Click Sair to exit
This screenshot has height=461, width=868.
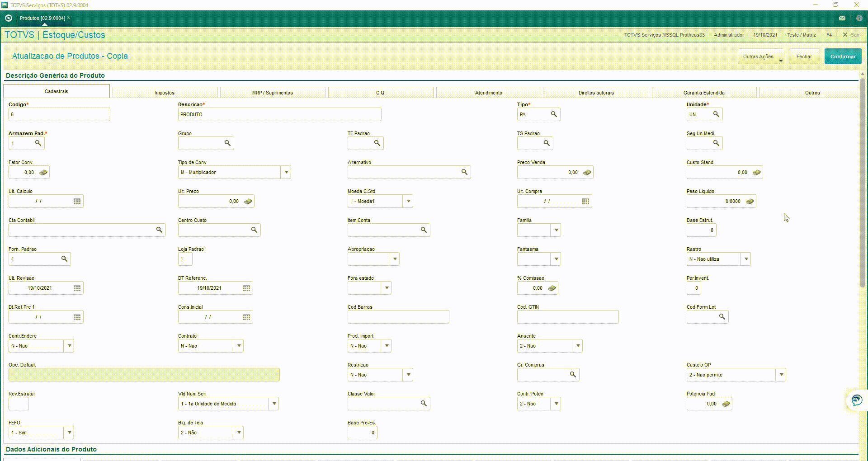(851, 35)
